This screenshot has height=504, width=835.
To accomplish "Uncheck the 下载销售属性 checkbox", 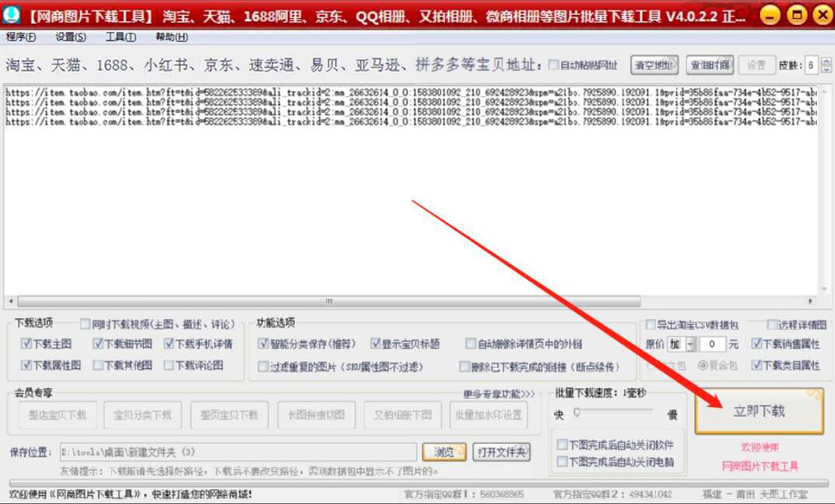I will (756, 343).
